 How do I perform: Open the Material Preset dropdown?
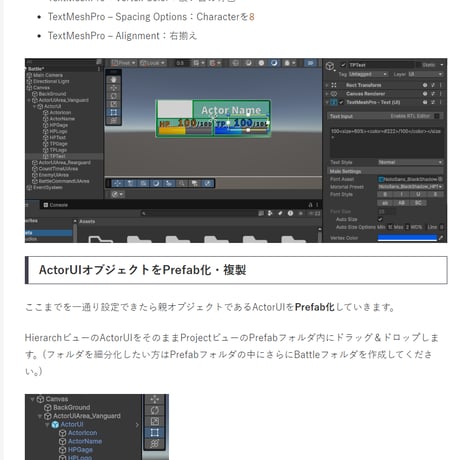(410, 187)
